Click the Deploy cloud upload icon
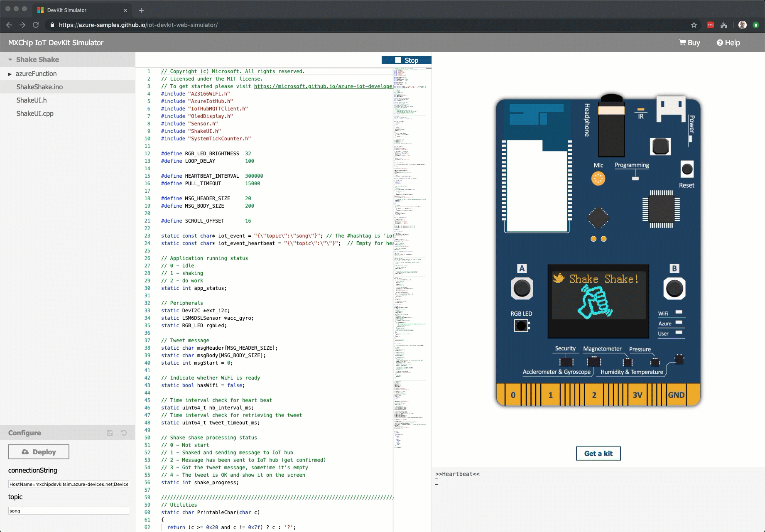 pyautogui.click(x=26, y=452)
